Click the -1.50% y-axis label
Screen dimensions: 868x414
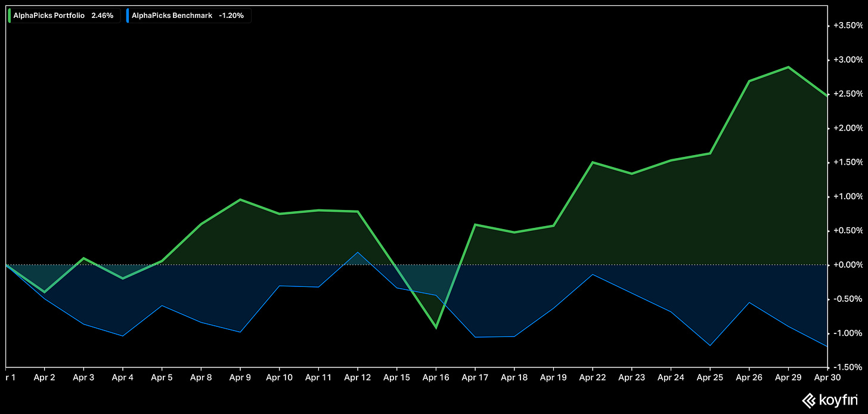[x=849, y=367]
